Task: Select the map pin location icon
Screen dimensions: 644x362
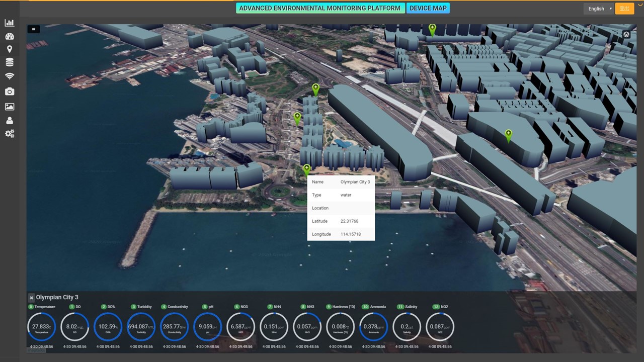Action: pos(10,49)
